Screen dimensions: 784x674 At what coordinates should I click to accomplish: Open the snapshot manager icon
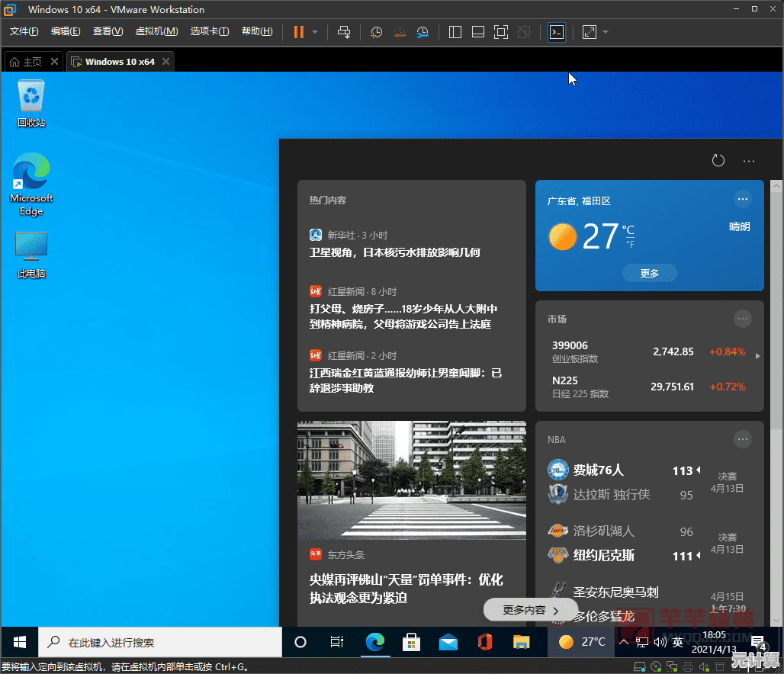pyautogui.click(x=423, y=32)
